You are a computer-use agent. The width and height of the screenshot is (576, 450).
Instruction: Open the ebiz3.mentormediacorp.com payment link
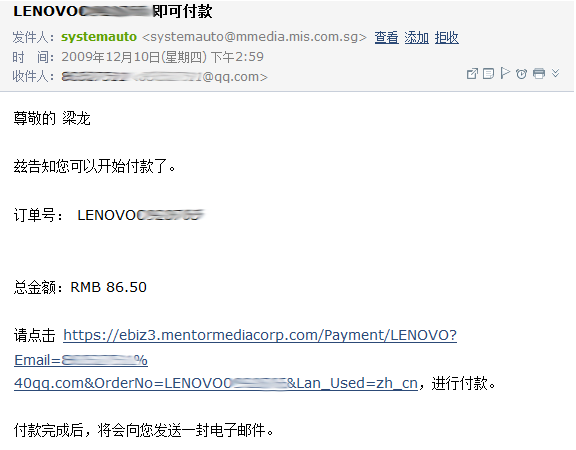(260, 335)
